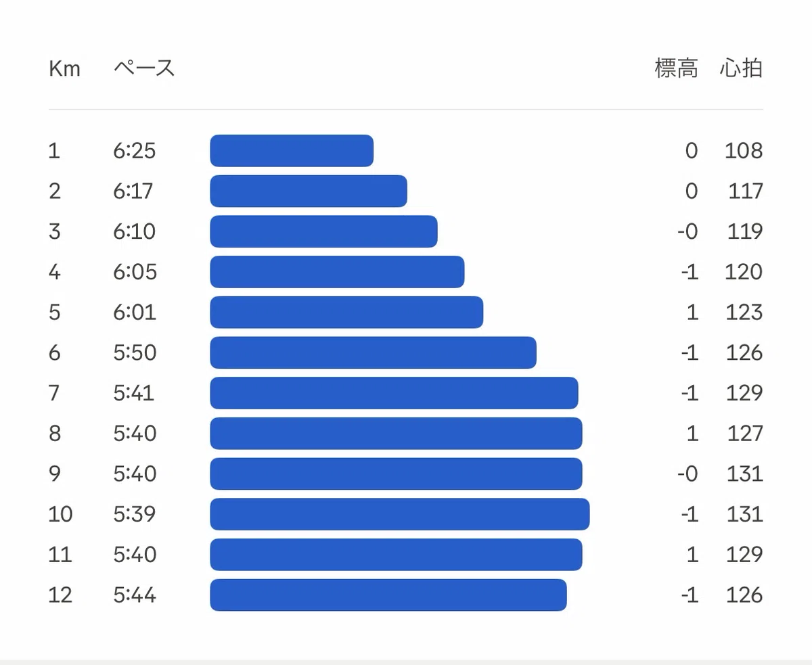Click the 標高 column header
The width and height of the screenshot is (812, 665).
point(676,68)
